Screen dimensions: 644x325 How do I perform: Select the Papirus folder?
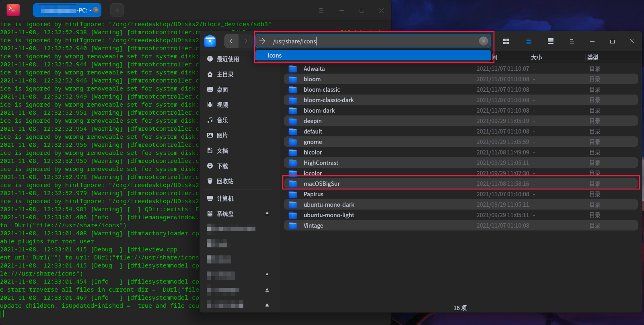(x=461, y=194)
